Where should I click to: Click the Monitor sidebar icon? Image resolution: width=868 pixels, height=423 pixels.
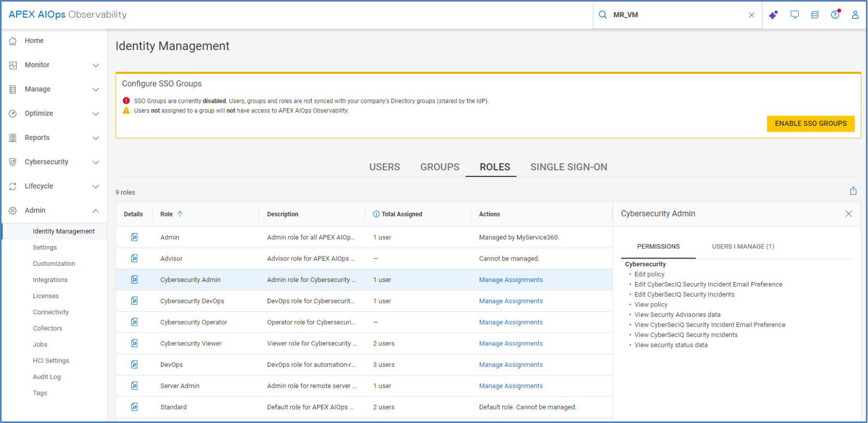13,65
